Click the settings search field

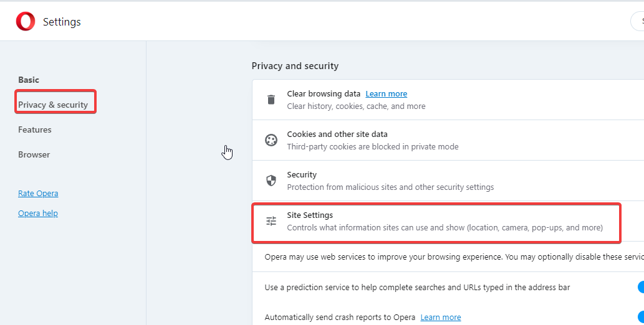coord(638,21)
